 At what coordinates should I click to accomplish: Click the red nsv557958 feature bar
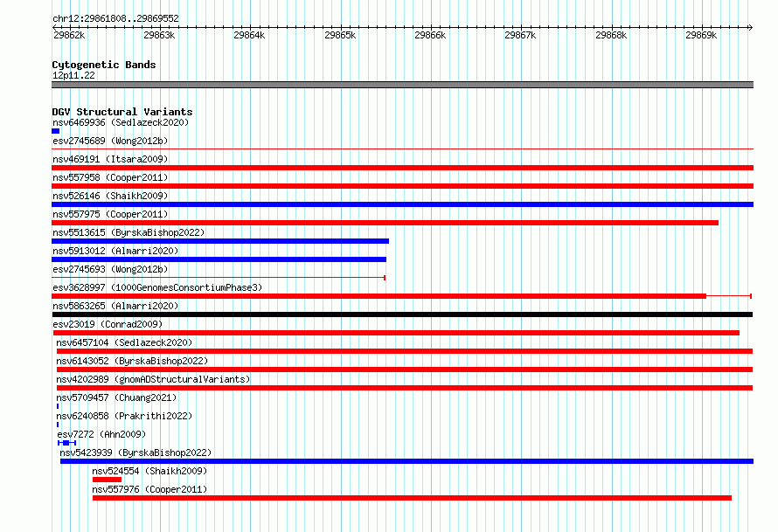point(402,186)
